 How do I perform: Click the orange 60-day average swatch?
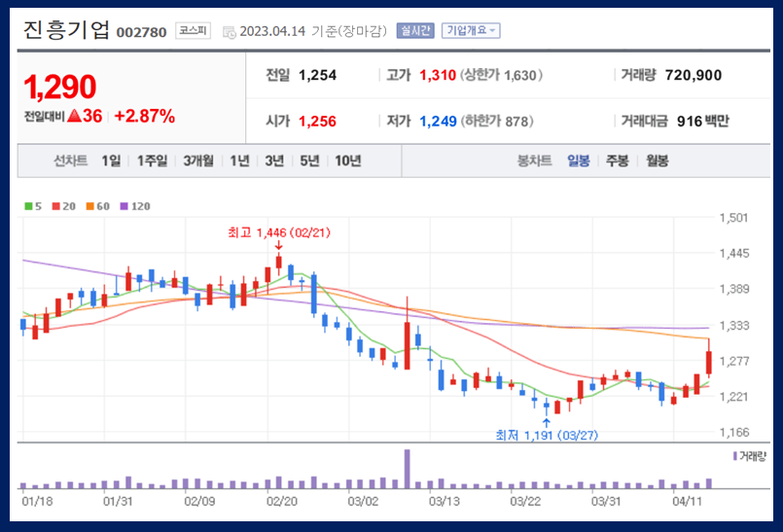pos(89,206)
